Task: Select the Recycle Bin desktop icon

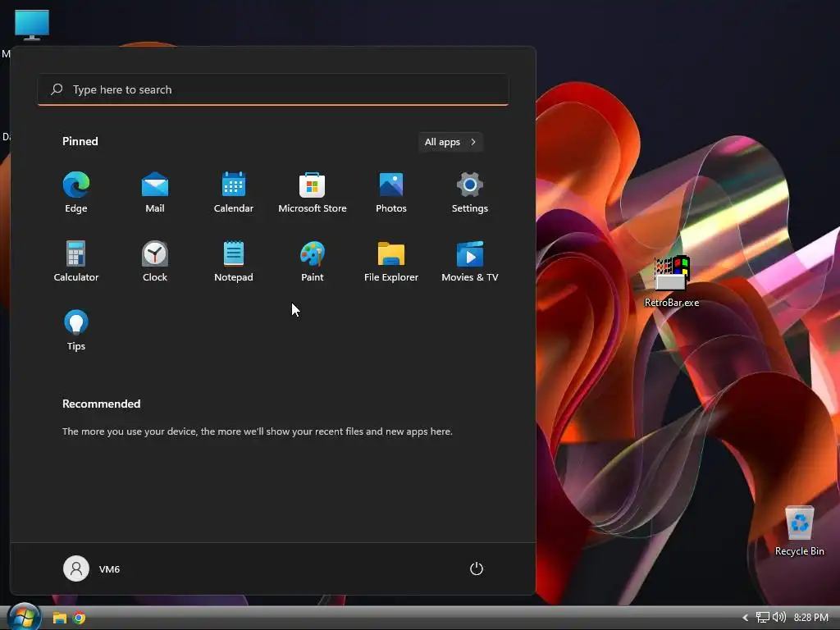Action: (799, 531)
